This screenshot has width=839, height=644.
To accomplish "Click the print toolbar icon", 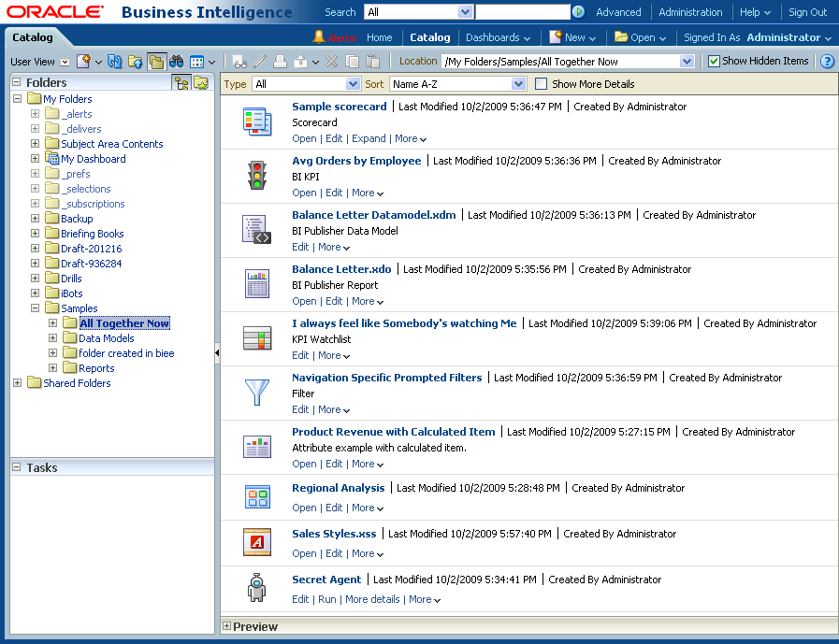I will (x=280, y=62).
